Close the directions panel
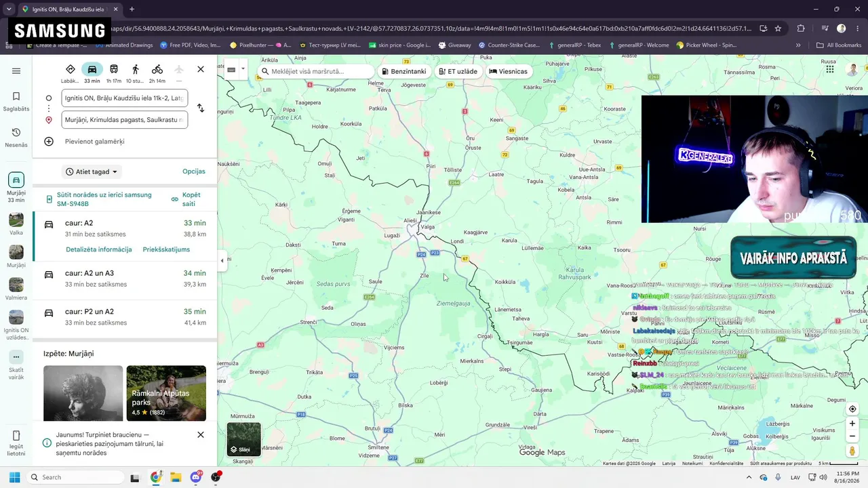 pos(201,69)
